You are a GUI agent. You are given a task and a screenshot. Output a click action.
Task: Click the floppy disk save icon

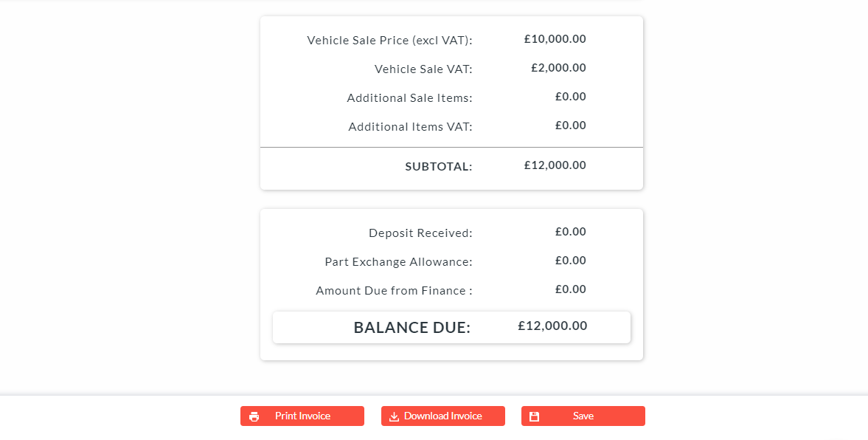535,416
